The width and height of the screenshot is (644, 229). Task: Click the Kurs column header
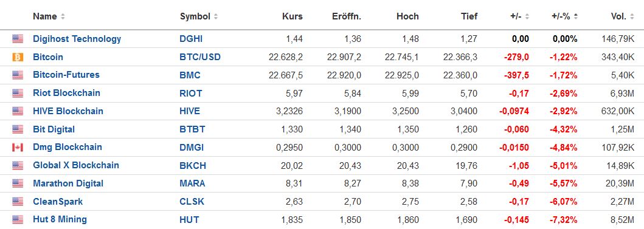pos(293,17)
